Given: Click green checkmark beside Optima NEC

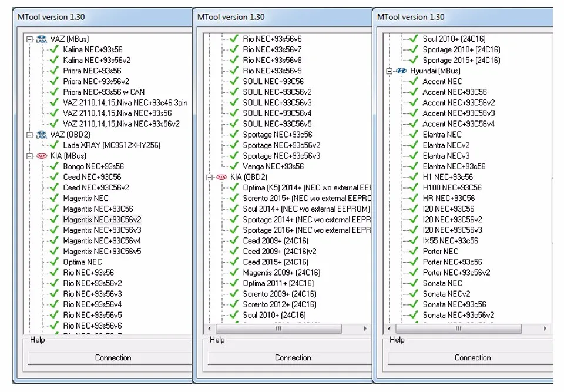Looking at the screenshot, I should 54,262.
